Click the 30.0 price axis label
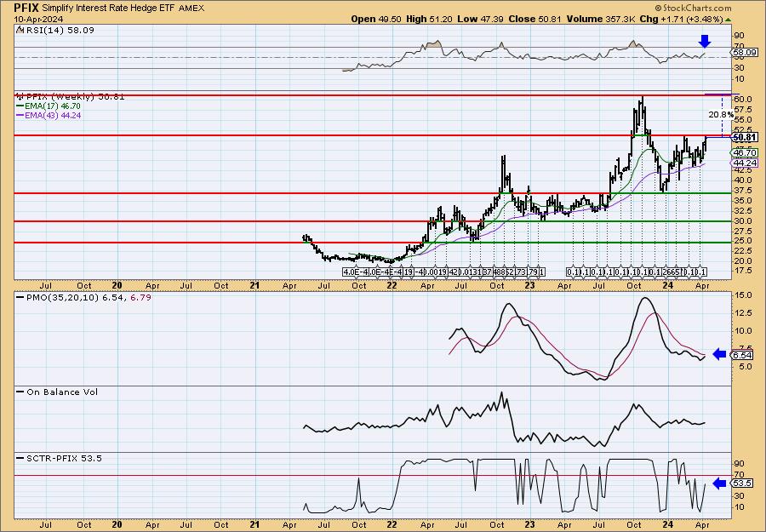The image size is (766, 532). [x=742, y=220]
